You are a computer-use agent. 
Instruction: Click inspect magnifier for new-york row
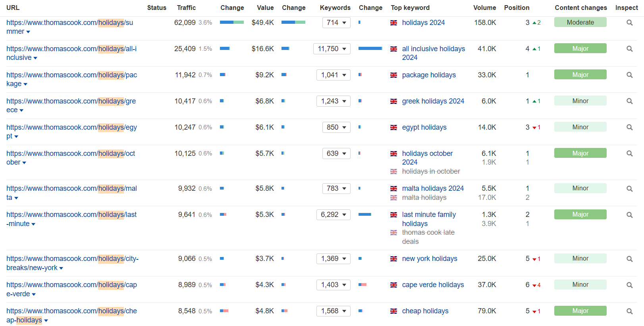(x=629, y=259)
